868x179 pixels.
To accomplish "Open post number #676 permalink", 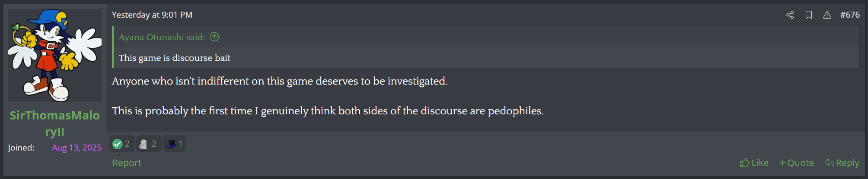I will (849, 15).
